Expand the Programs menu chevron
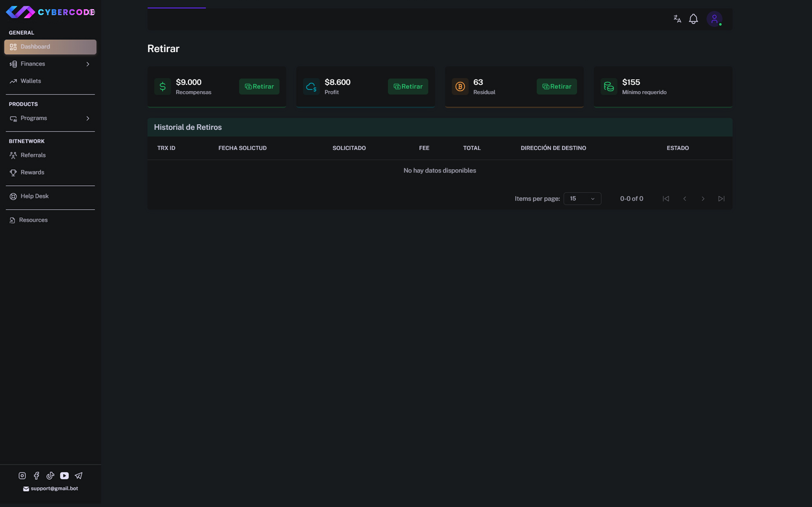 (x=88, y=118)
